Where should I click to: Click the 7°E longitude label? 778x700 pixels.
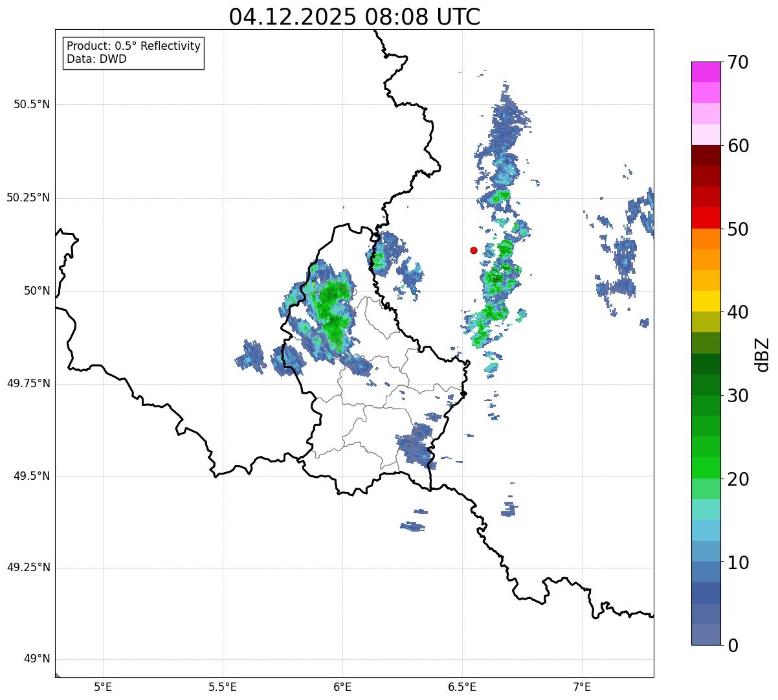coord(582,686)
